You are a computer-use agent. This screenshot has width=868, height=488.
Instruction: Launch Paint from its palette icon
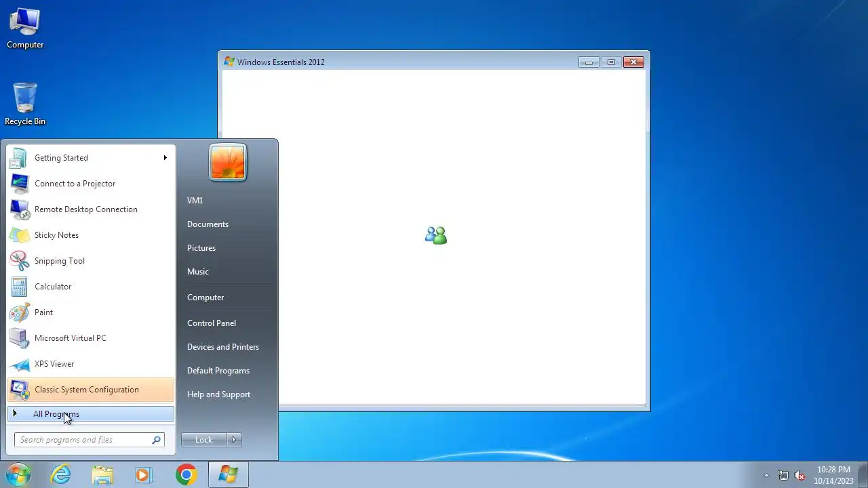[x=19, y=312]
